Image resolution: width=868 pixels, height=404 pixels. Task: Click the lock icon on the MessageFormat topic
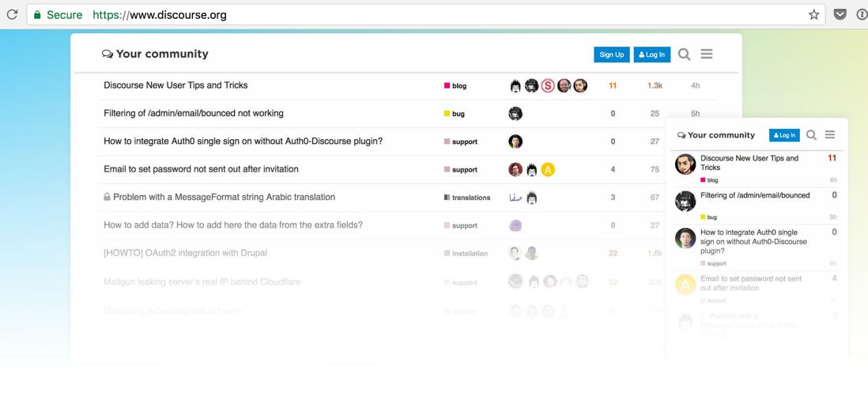[x=108, y=197]
